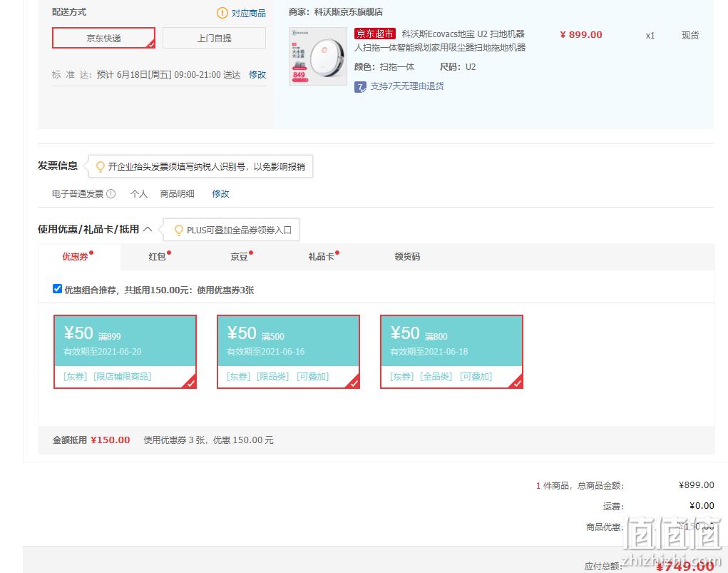Collapse the 使用优惠/礼品卡/抵用 section
Image resolution: width=728 pixels, height=573 pixels.
coord(148,229)
